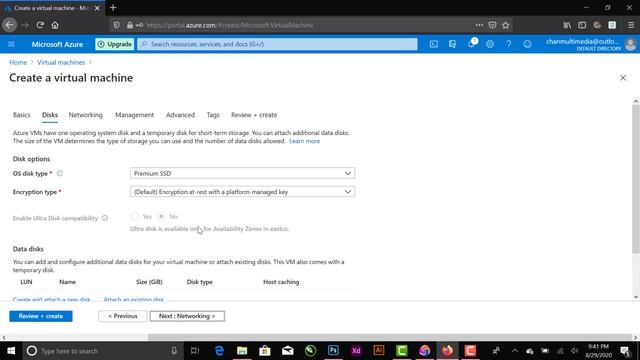Close the Create a virtual machine blade
The height and width of the screenshot is (360, 640).
coord(623,78)
